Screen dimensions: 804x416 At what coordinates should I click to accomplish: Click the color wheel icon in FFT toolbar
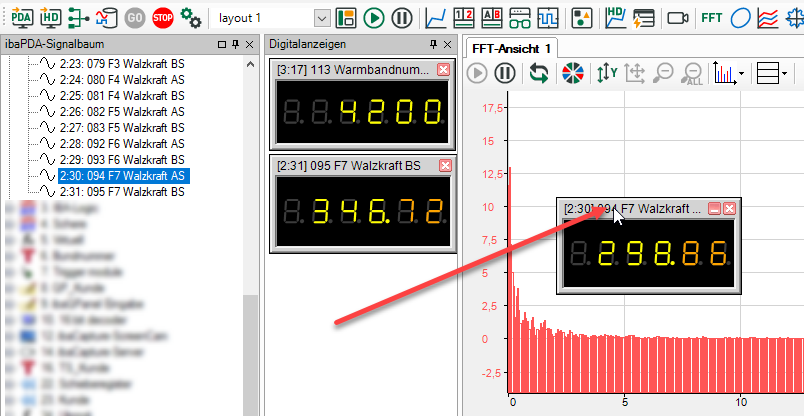[572, 72]
